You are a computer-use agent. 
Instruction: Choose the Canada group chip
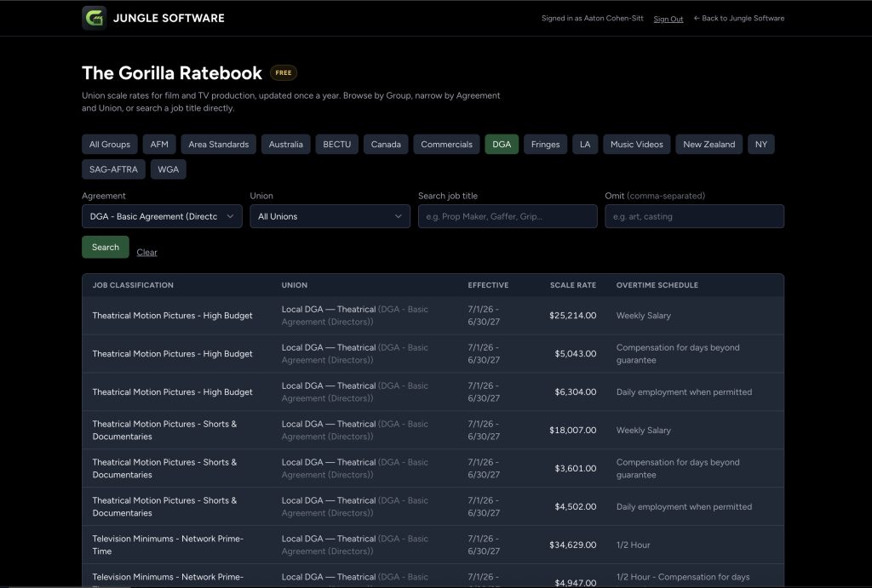386,144
